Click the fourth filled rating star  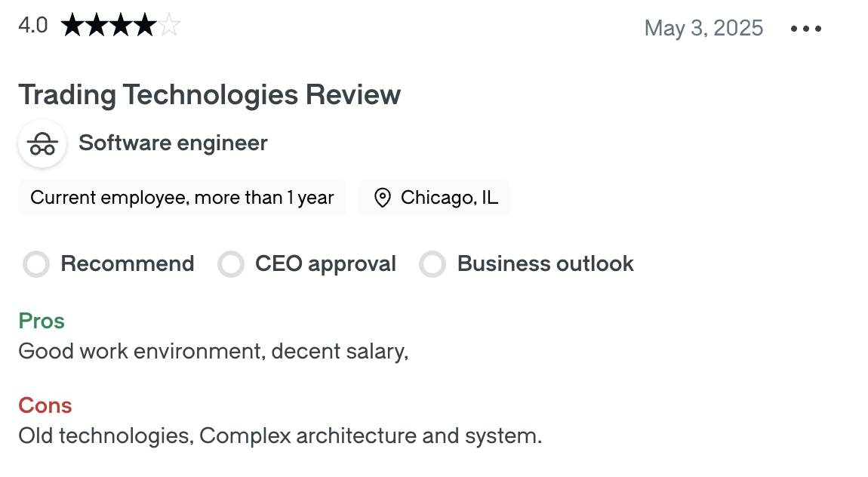(x=145, y=26)
